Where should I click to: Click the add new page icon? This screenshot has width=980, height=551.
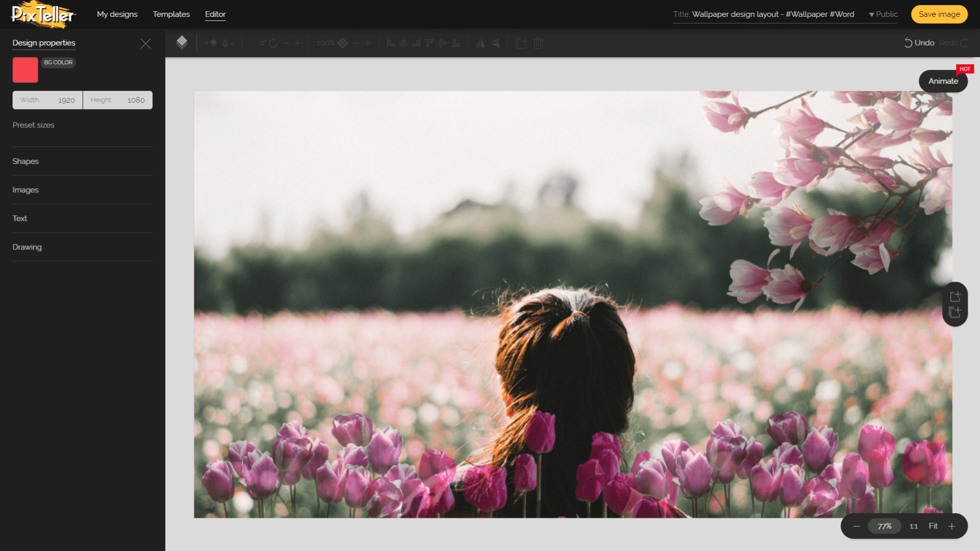(x=955, y=296)
